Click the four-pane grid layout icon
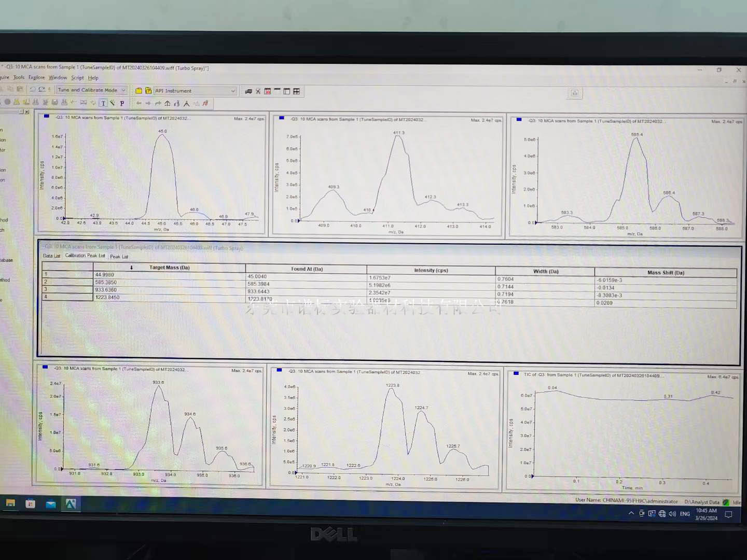 (296, 91)
